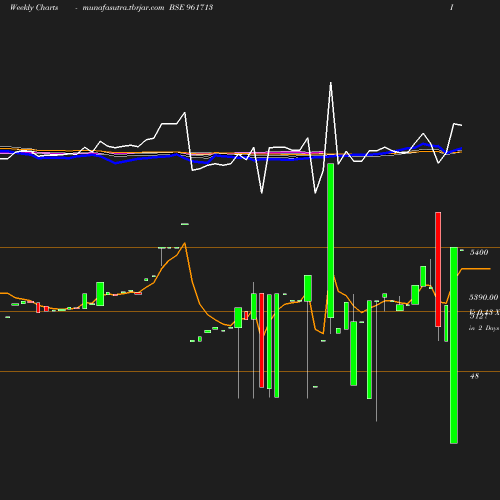Image resolution: width=500 pixels, height=500 pixels.
Task: Click the 'Weekly Charts' title text
Action: click(x=34, y=8)
